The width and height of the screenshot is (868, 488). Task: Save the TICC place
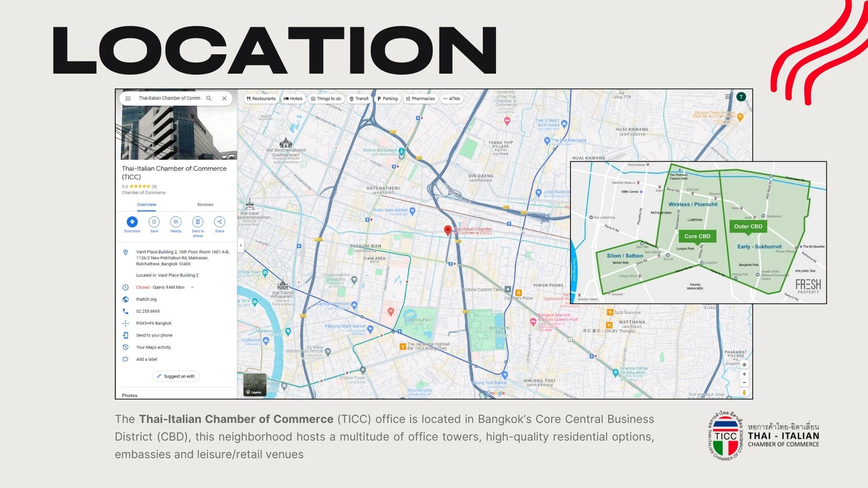pyautogui.click(x=154, y=222)
